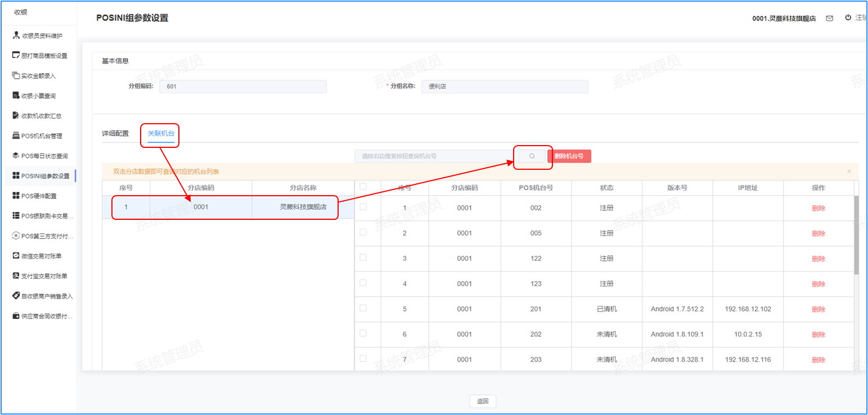868x415 pixels.
Task: Click the POS银联刷卡交易 list icon
Action: tap(16, 215)
